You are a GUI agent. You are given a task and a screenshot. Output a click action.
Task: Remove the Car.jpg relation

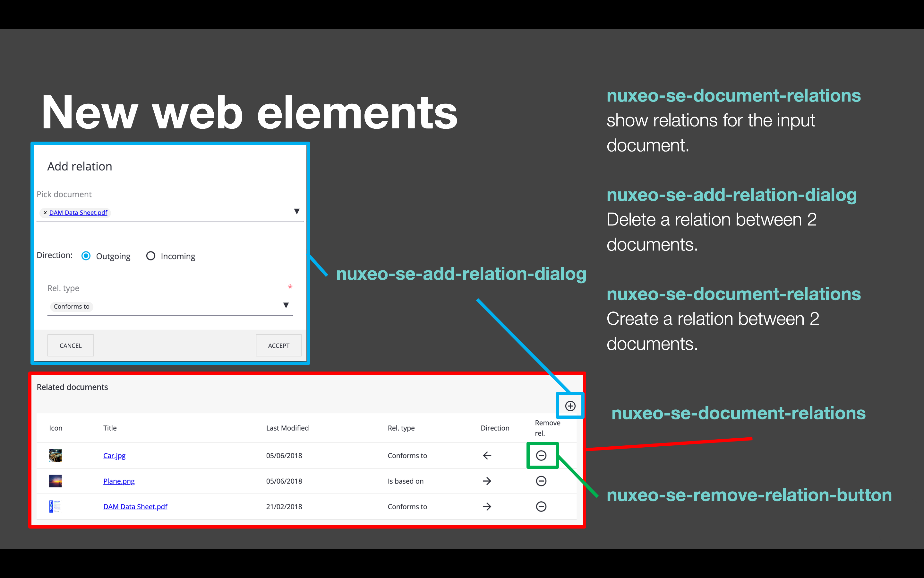(541, 455)
